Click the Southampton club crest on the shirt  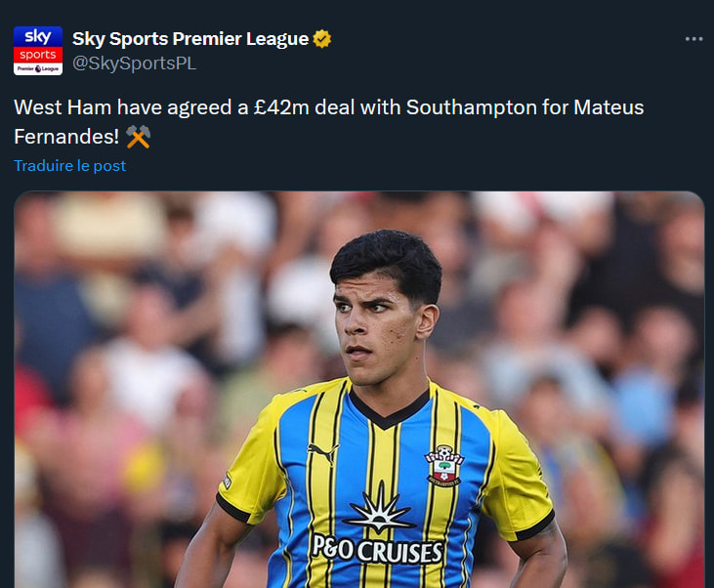[x=443, y=467]
